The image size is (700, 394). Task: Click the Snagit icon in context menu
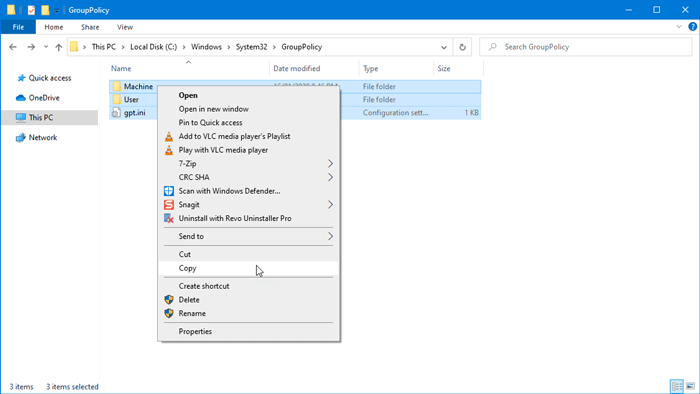pyautogui.click(x=169, y=205)
